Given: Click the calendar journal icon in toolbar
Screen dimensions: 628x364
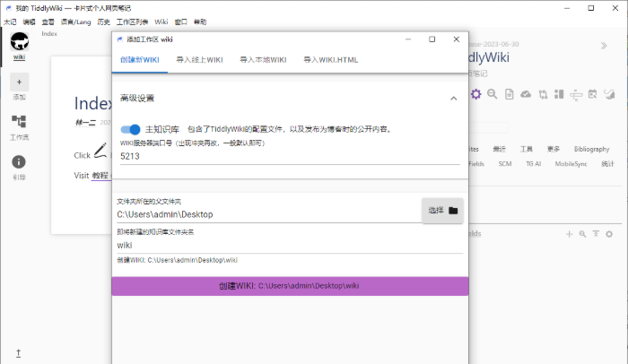Looking at the screenshot, I should [592, 94].
